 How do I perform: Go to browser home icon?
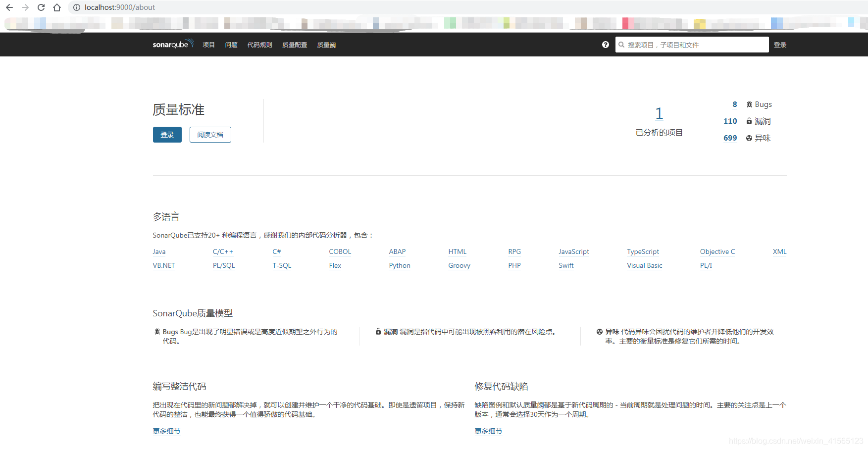57,7
